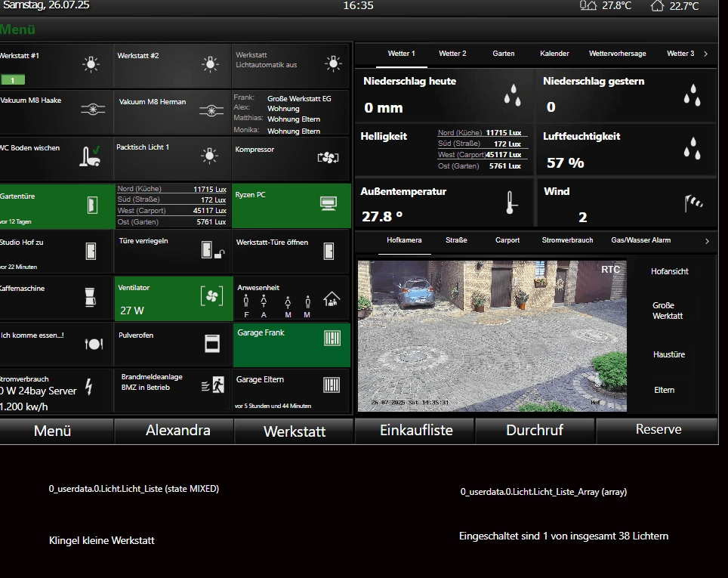Select the Wettervorhersage tab

tap(618, 54)
